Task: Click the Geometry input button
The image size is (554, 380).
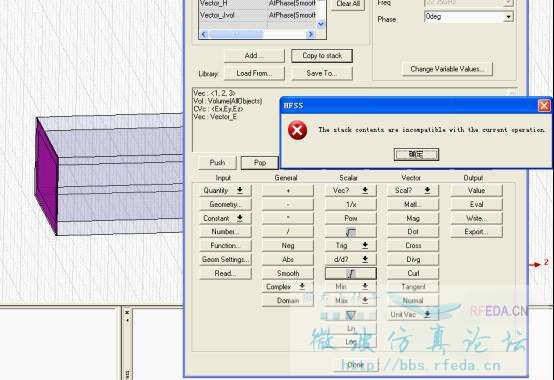Action: 225,204
